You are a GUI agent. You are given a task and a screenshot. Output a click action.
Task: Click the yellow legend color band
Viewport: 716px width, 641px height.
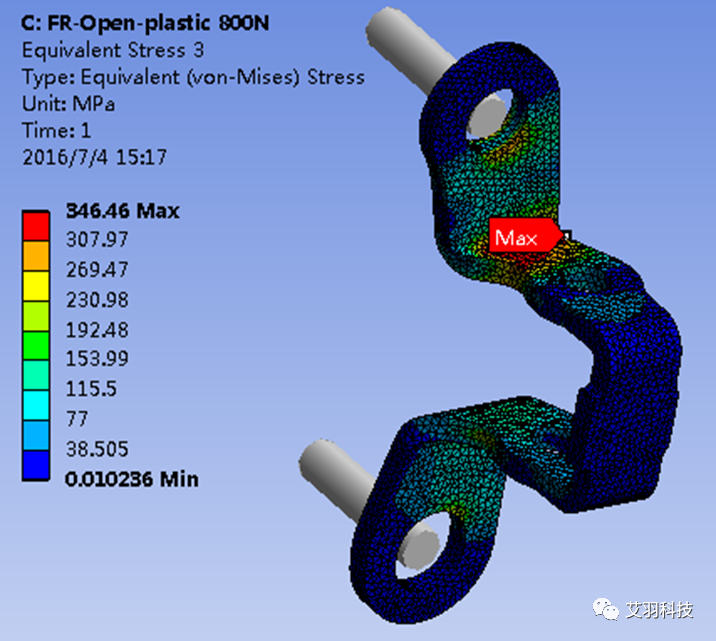[36, 286]
